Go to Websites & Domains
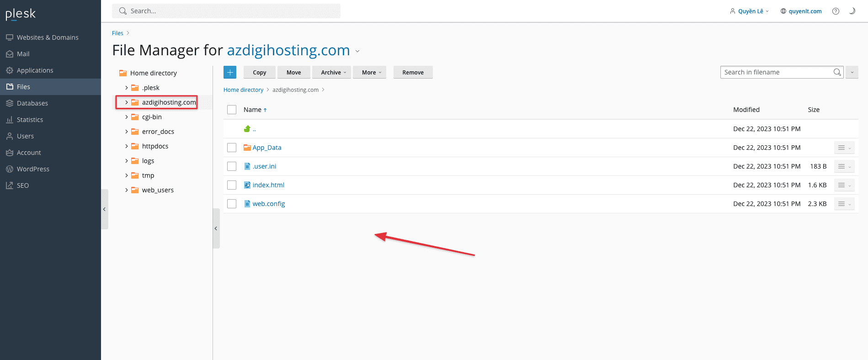 [x=48, y=37]
